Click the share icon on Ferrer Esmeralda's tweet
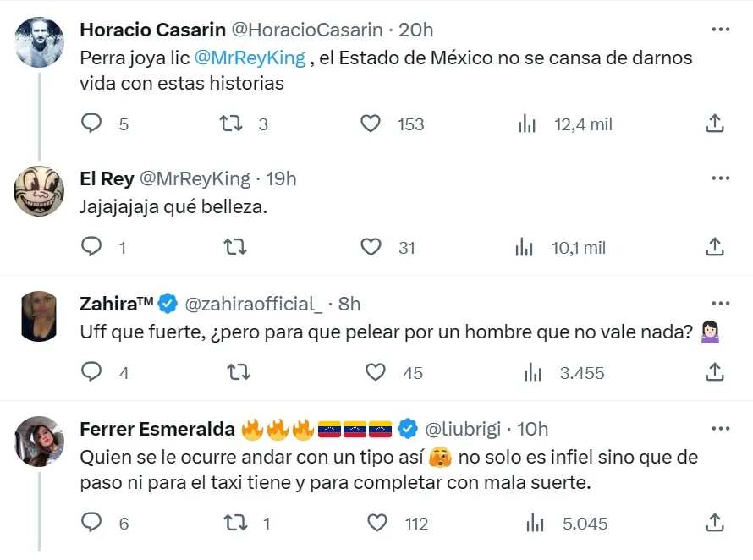The width and height of the screenshot is (753, 560). pos(714,523)
